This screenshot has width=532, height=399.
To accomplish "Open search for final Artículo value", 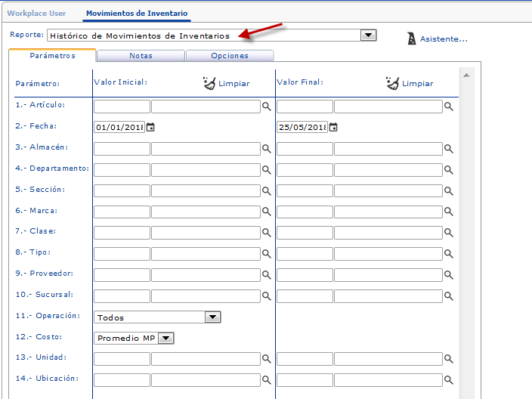I will pos(449,107).
